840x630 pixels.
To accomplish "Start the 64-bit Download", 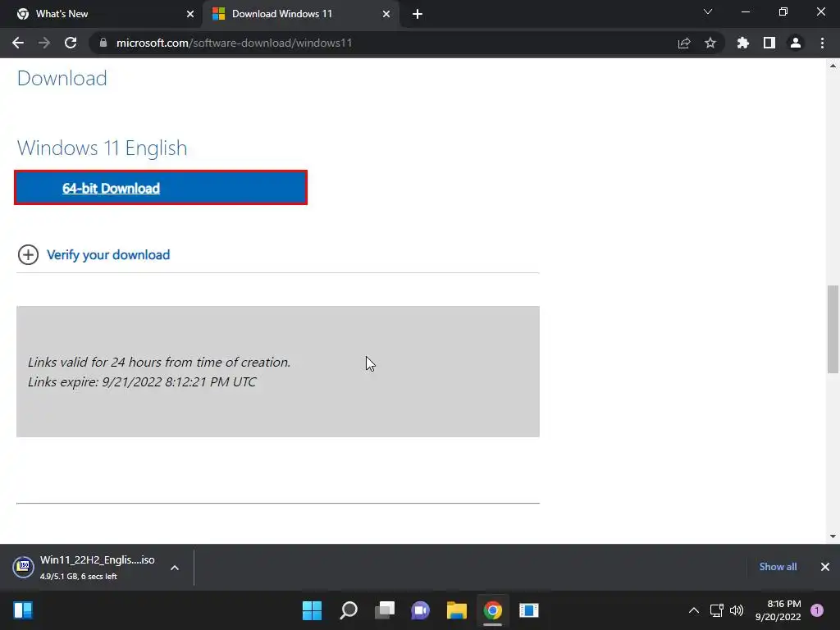I will pyautogui.click(x=161, y=188).
